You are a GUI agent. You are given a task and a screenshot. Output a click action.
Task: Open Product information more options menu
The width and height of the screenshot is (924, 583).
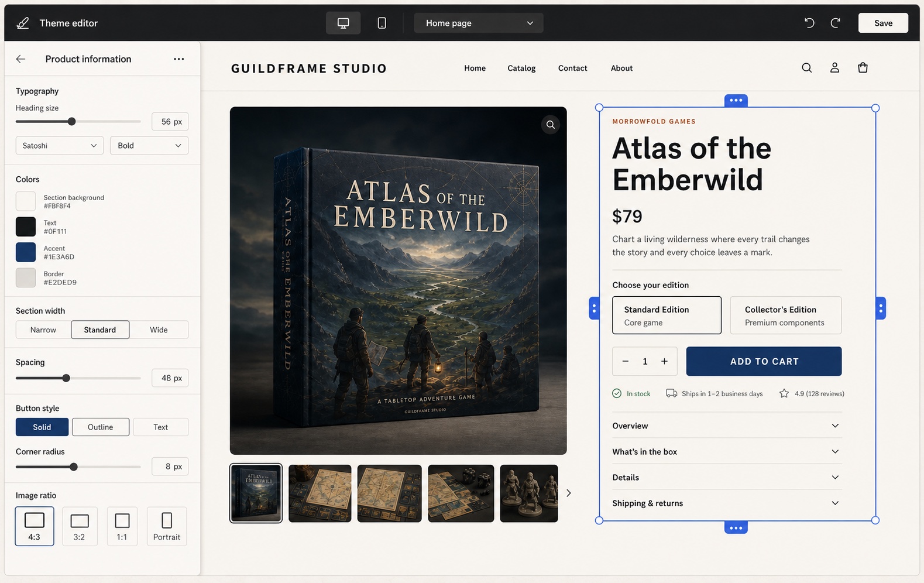pyautogui.click(x=179, y=59)
